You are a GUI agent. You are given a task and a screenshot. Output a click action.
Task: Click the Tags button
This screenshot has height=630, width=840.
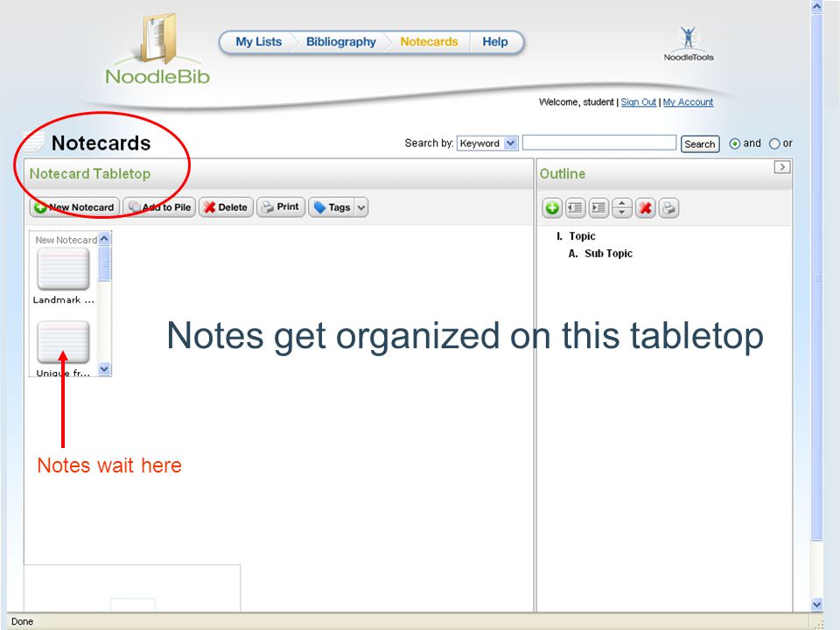(x=332, y=207)
